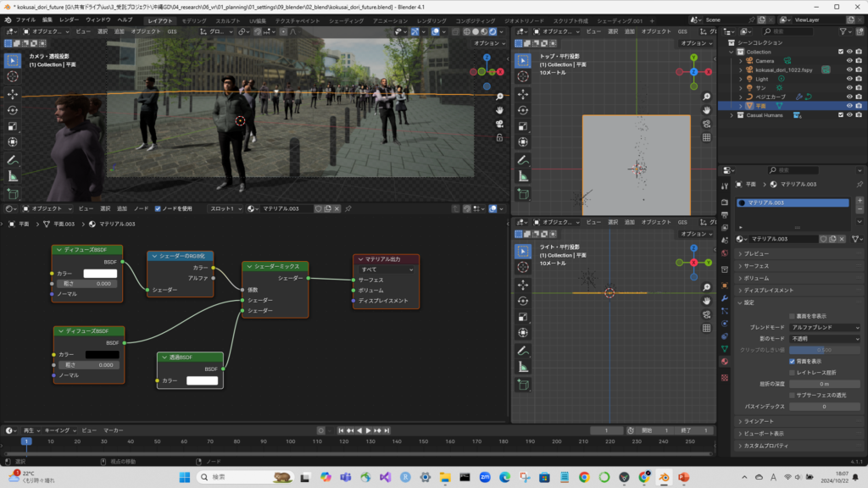Viewport: 868px width, 488px height.
Task: Switch to the シェーディング workspace tab
Action: click(345, 19)
